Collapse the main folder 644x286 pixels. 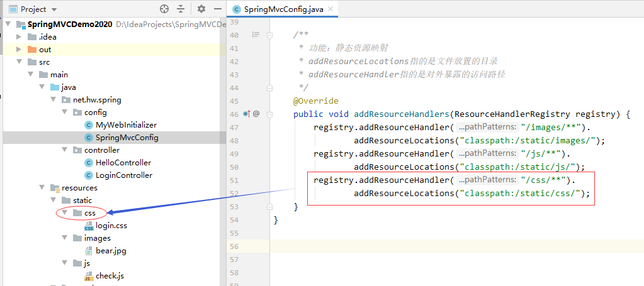30,75
